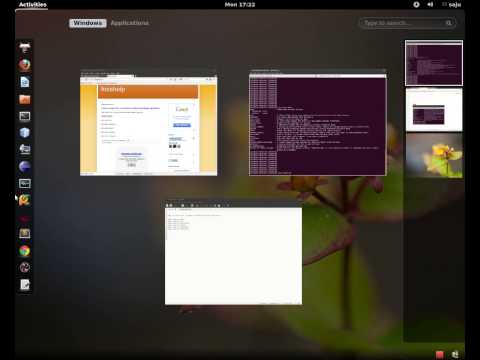
Task: Switch to the third workspace with flower wallpaper
Action: coord(434,155)
